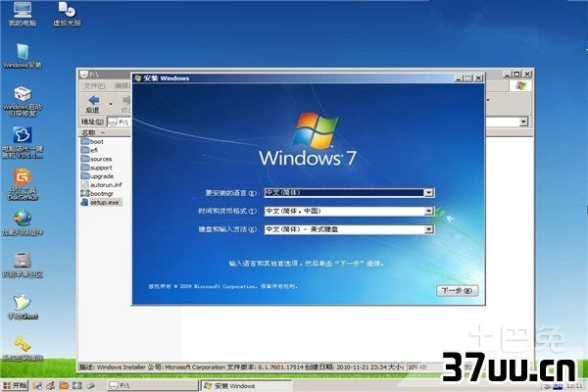Launch the 电脑店PE一键装机 ghost icon
The image size is (588, 392).
23,142
